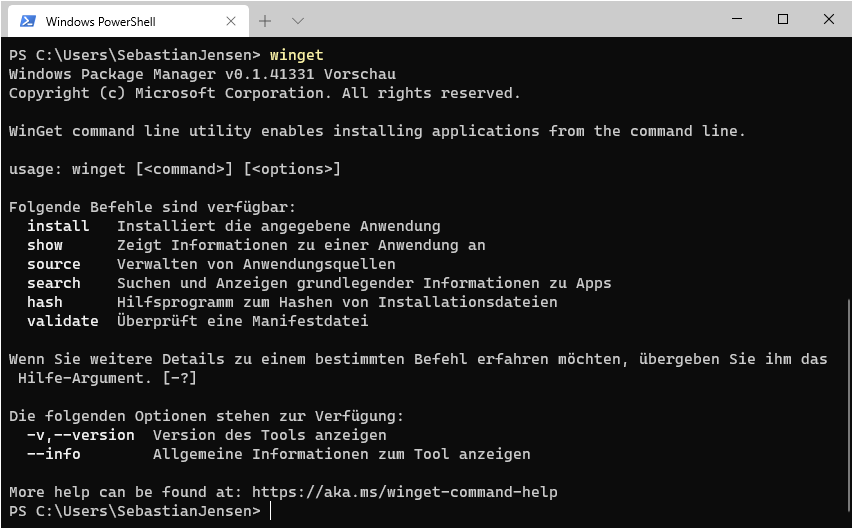Minimize the terminal window
This screenshot has height=529, width=853.
(x=737, y=19)
